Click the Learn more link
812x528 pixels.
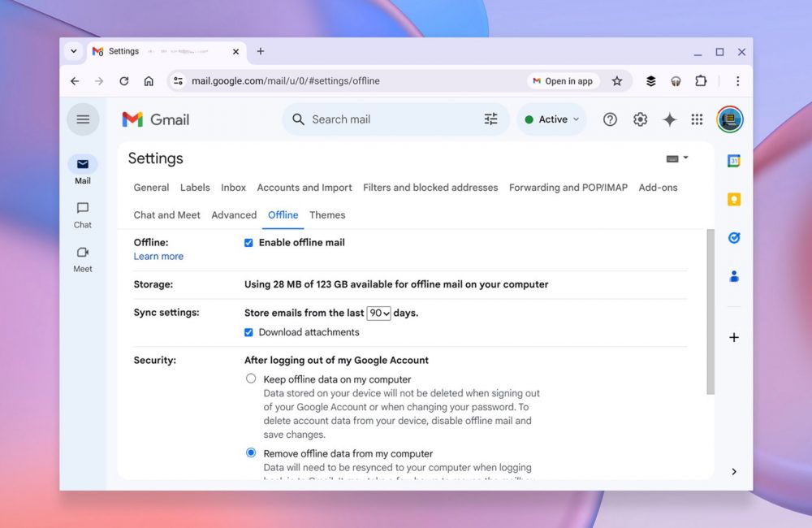(158, 257)
